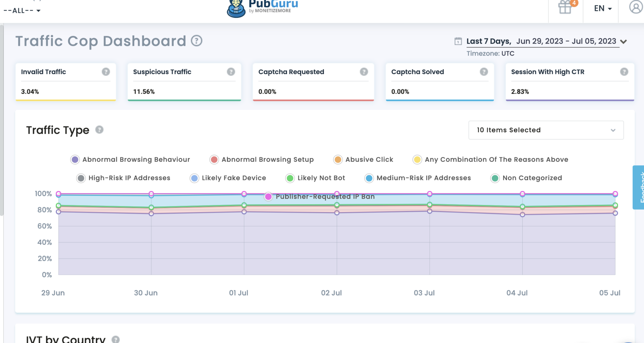The image size is (644, 343).
Task: Select the 03 Jul data point on the chart
Action: 430,194
